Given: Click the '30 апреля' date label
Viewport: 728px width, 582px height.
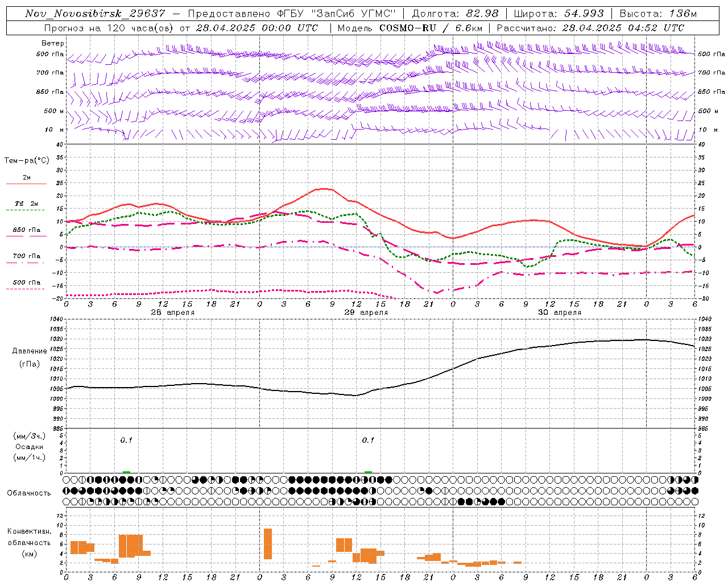Looking at the screenshot, I should 560,313.
